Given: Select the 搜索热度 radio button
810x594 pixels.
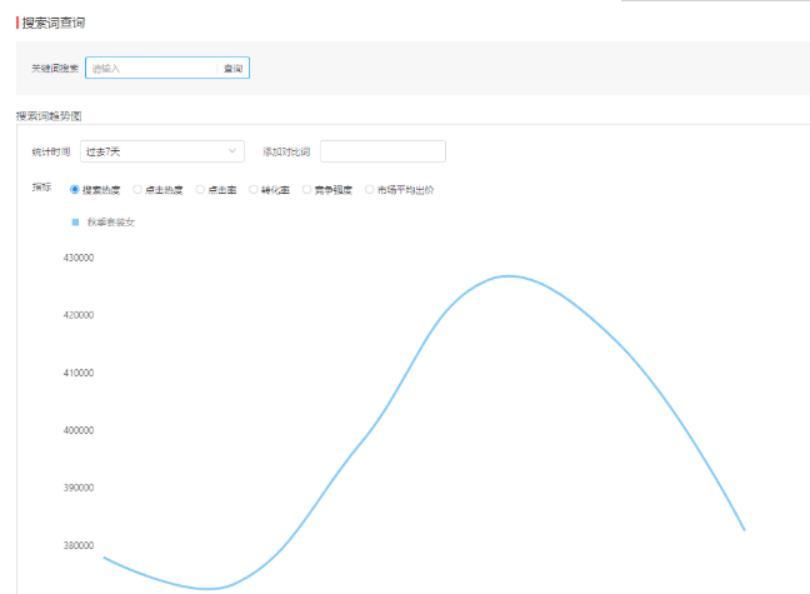Looking at the screenshot, I should tap(74, 189).
